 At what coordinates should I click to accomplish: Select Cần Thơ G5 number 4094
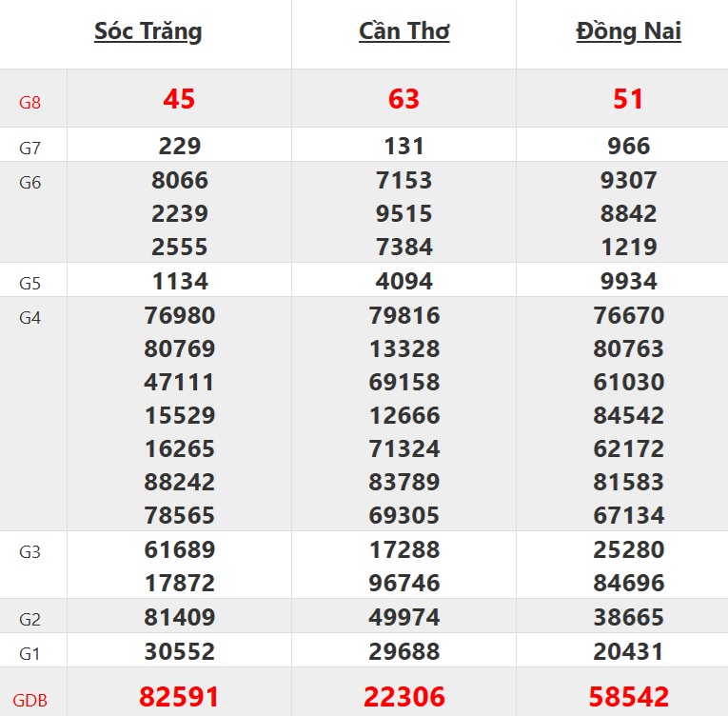[403, 282]
